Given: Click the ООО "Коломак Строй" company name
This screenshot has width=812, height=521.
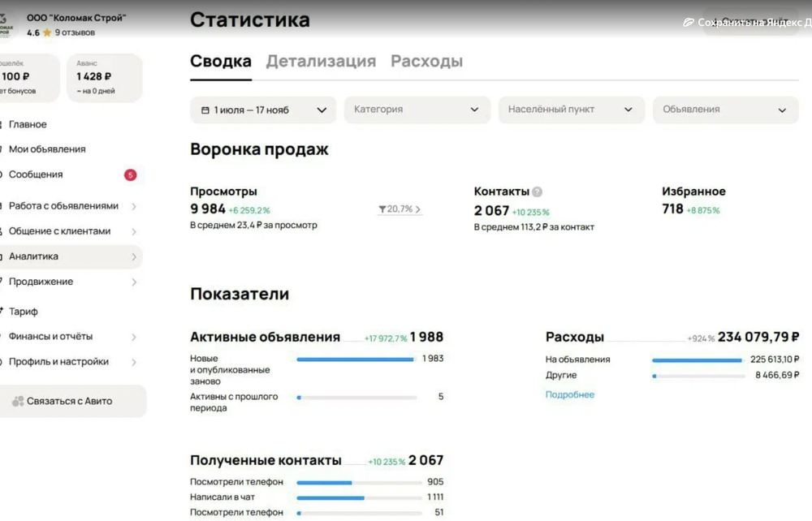Looking at the screenshot, I should point(76,18).
